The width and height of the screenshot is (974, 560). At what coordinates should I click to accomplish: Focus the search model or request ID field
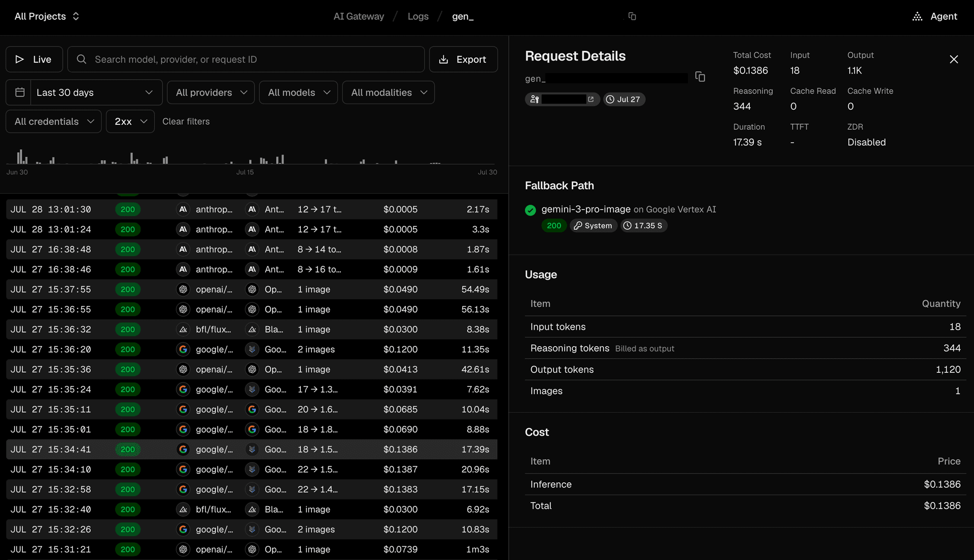[246, 59]
